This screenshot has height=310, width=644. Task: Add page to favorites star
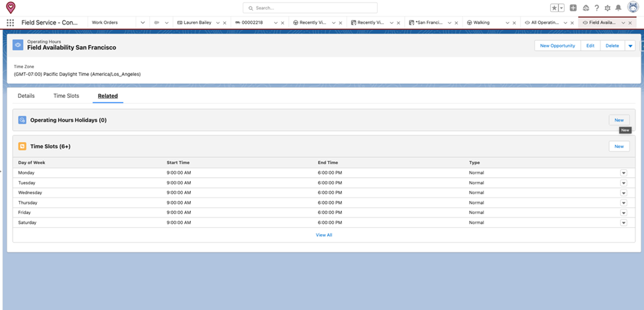pos(554,8)
